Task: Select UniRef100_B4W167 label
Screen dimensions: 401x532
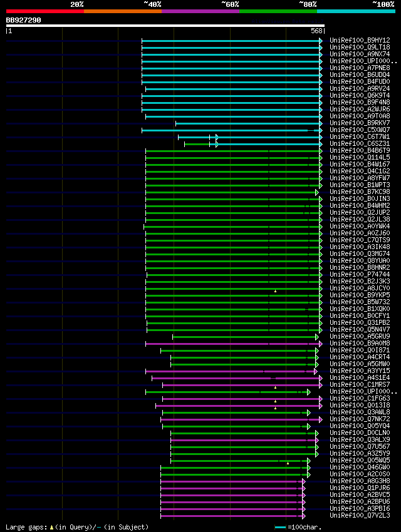Action: 360,164
